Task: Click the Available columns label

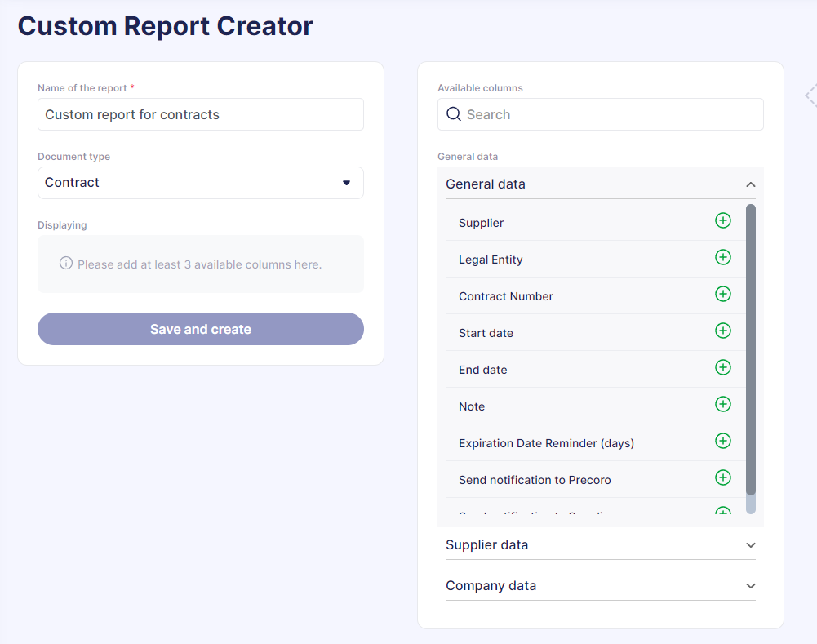Action: pyautogui.click(x=480, y=88)
